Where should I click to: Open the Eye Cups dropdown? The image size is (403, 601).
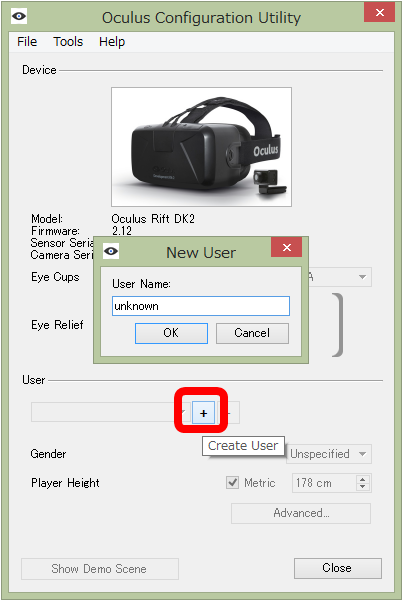340,277
